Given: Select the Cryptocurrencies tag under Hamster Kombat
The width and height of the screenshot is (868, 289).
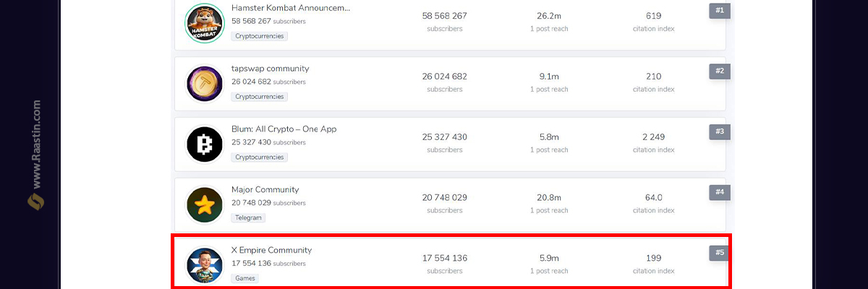Looking at the screenshot, I should pyautogui.click(x=259, y=36).
